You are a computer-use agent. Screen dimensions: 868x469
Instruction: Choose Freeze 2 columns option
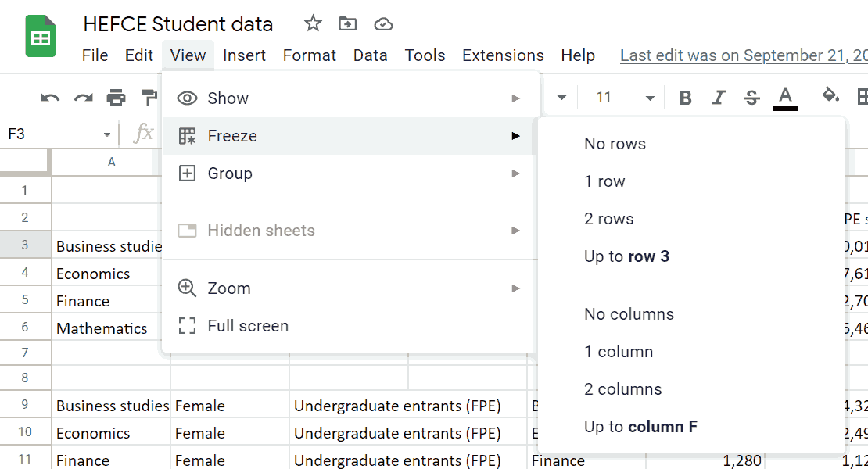coord(622,388)
